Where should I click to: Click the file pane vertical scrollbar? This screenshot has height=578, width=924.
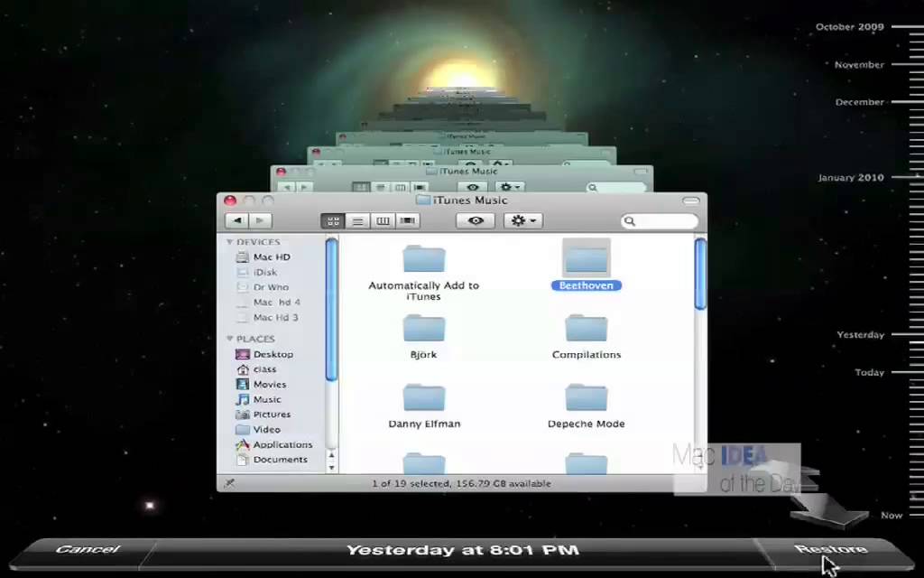click(x=700, y=274)
